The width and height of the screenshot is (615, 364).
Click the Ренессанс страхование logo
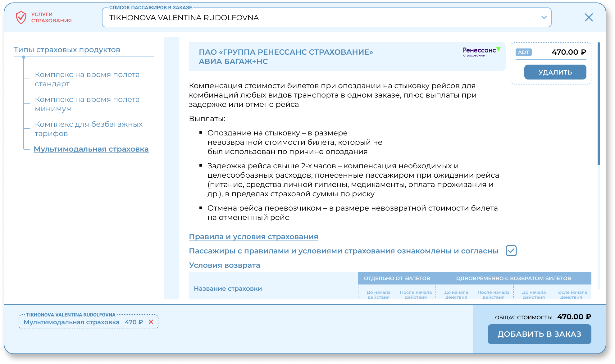click(481, 52)
